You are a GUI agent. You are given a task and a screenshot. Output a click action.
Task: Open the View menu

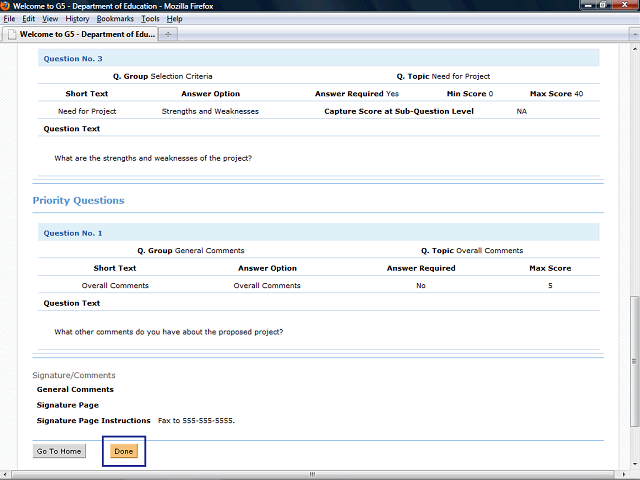point(50,19)
